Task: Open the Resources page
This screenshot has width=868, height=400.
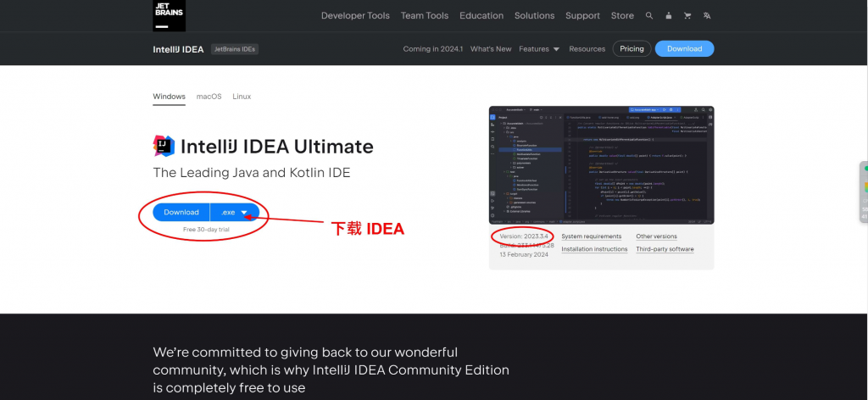Action: point(587,48)
